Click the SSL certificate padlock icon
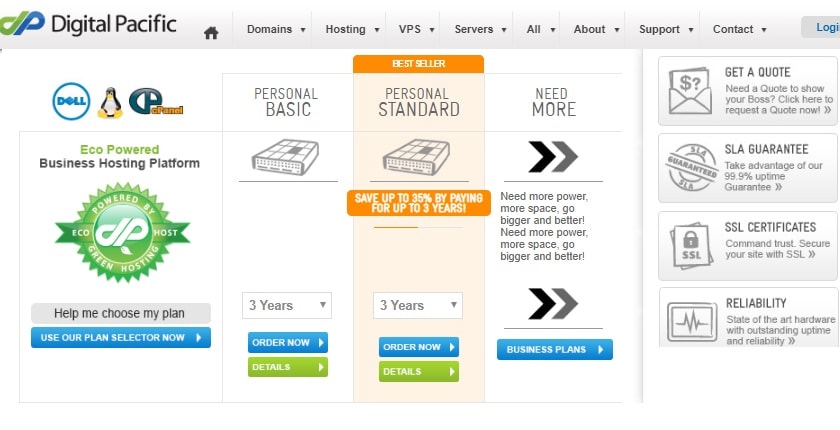This screenshot has height=430, width=840. (691, 245)
